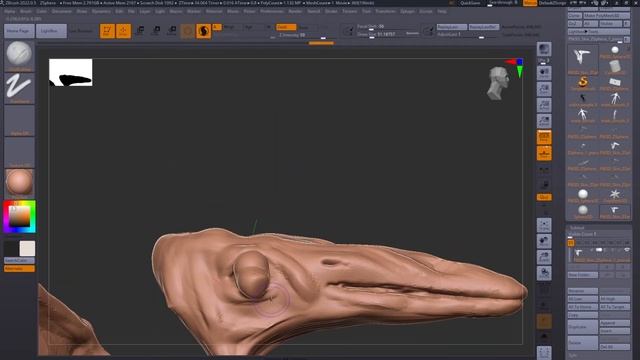This screenshot has width=640, height=360.
Task: Open the FreeHand stroke selector
Action: coord(19,88)
